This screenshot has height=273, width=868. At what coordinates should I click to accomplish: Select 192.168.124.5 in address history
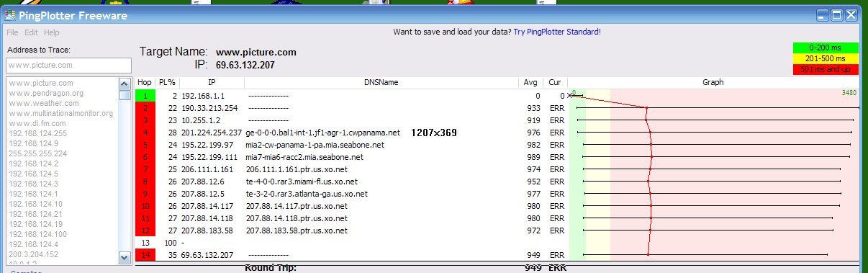33,174
